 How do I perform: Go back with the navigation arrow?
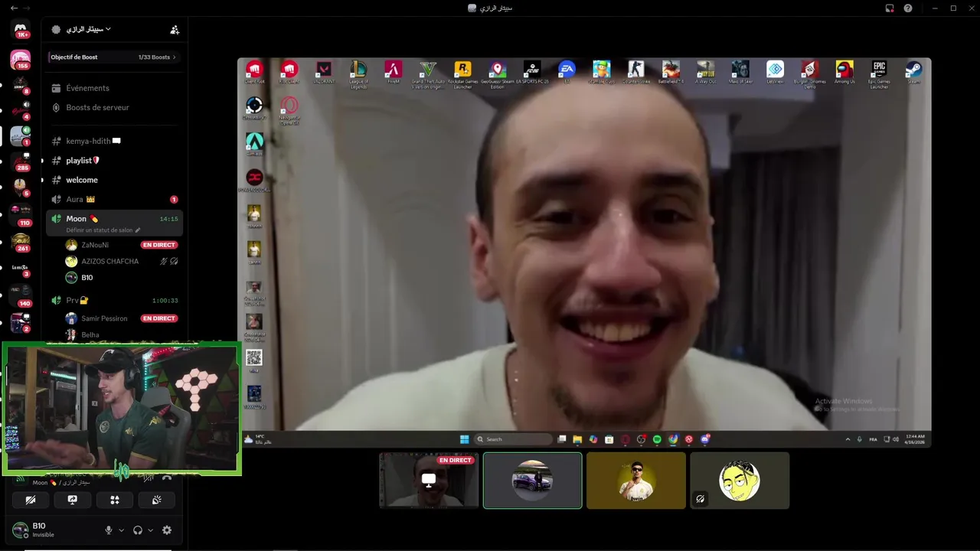coord(15,8)
